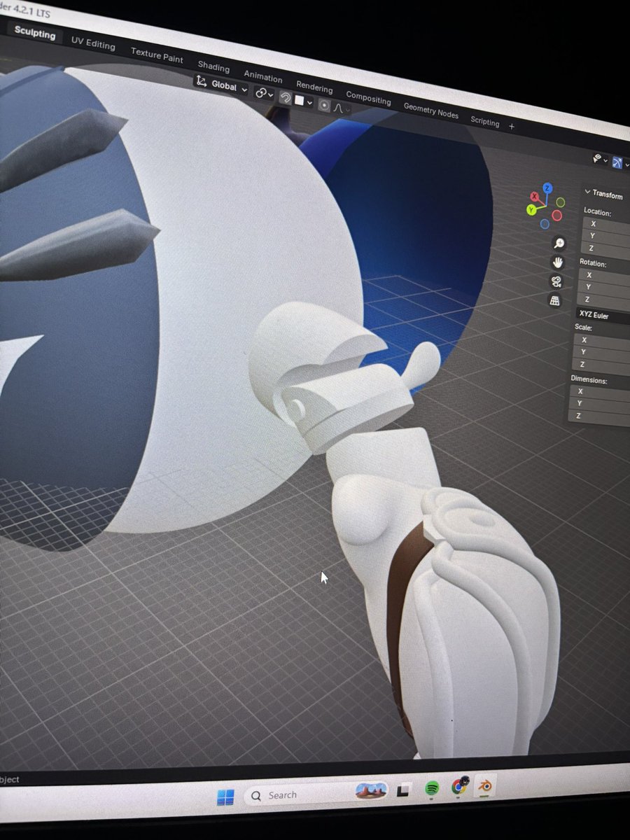
Task: Toggle the snapping magnet icon
Action: [x=285, y=97]
